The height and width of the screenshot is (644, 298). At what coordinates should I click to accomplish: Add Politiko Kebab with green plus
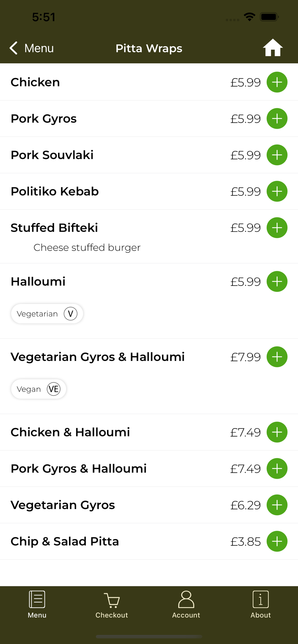point(277,191)
